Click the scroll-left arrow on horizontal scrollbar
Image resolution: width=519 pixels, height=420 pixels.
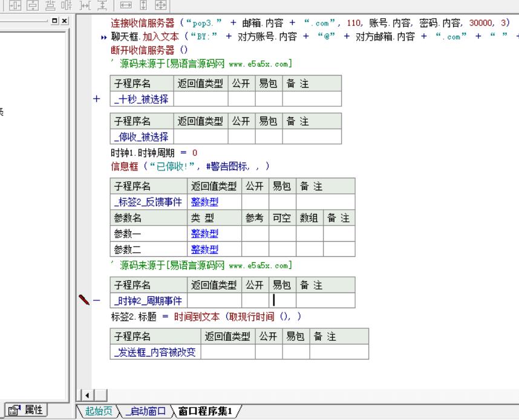point(86,396)
